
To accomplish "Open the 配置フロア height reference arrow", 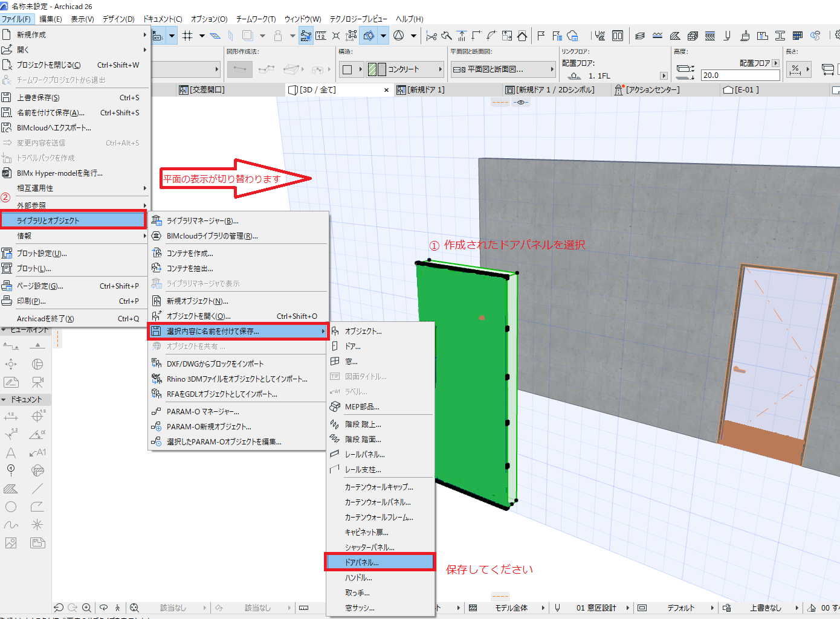I will 776,63.
